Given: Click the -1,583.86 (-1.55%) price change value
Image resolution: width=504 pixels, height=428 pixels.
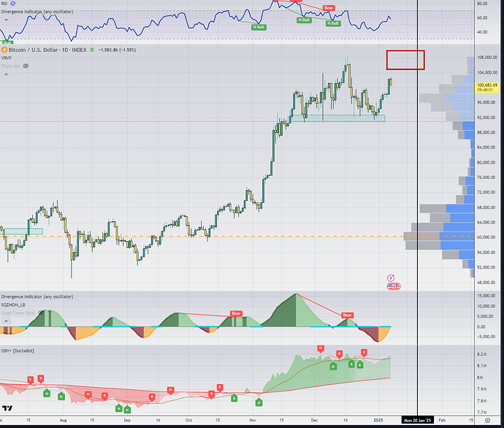Looking at the screenshot, I should 118,50.
